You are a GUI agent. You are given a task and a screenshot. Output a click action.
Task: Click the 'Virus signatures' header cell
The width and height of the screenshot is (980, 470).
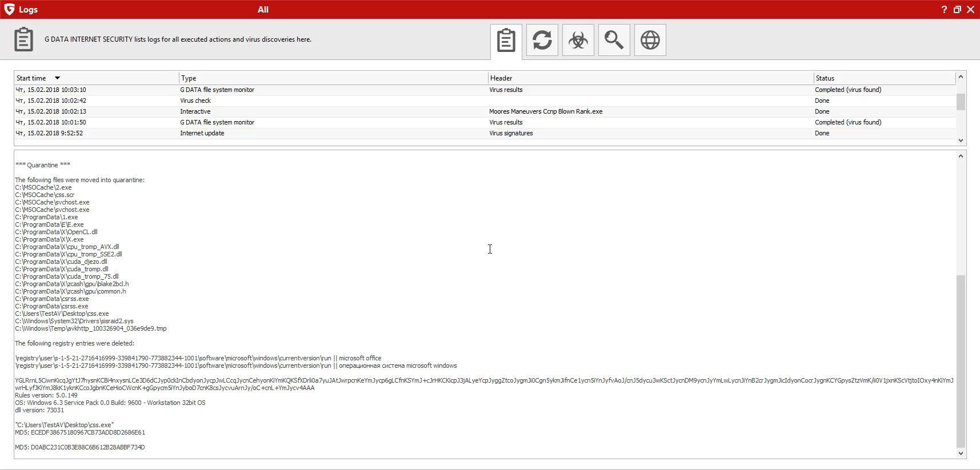coord(511,133)
